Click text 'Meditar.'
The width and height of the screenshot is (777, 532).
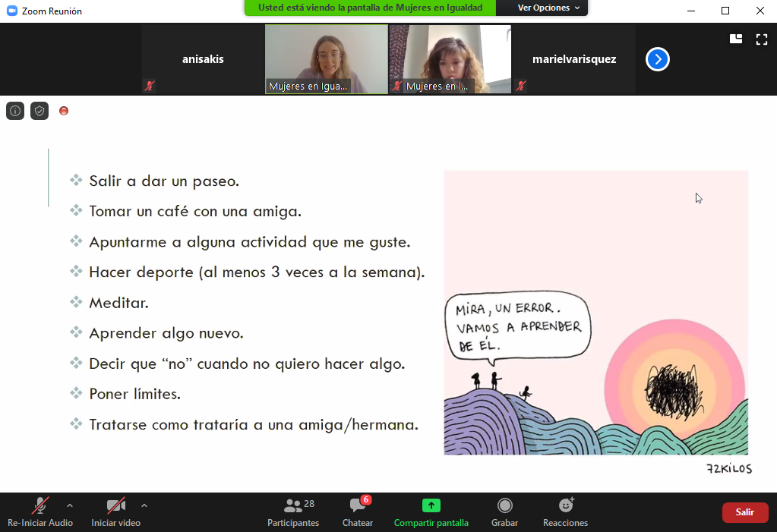(x=119, y=303)
